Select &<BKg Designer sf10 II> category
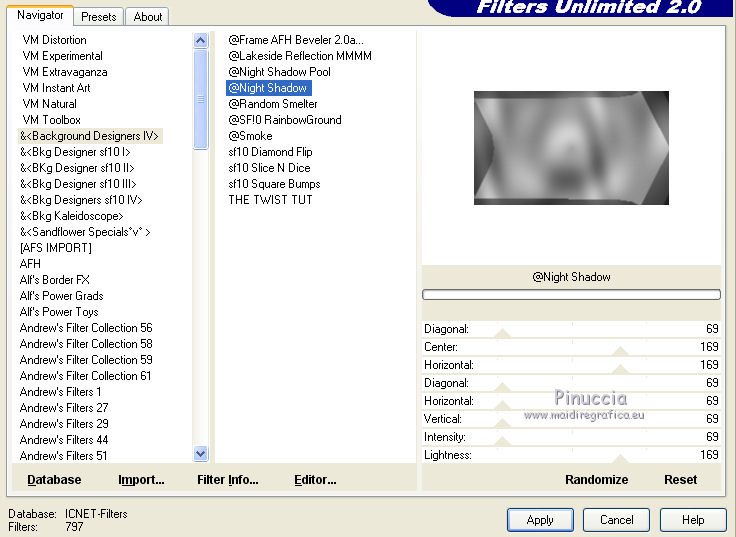 coord(77,168)
